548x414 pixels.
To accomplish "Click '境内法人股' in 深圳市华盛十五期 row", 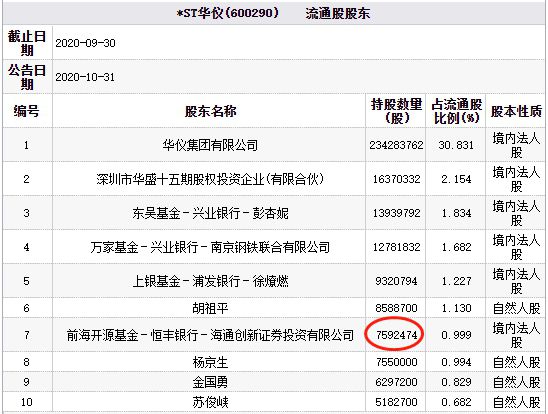I will 516,179.
